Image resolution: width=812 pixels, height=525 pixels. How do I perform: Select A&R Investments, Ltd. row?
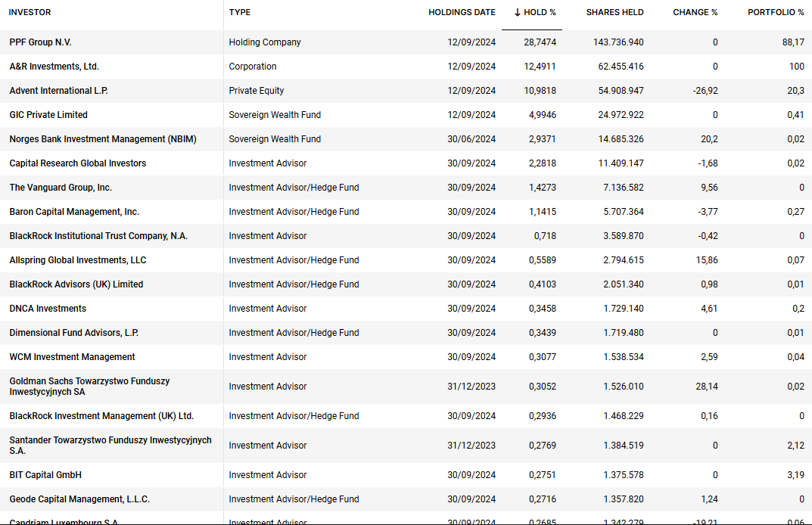pos(54,67)
